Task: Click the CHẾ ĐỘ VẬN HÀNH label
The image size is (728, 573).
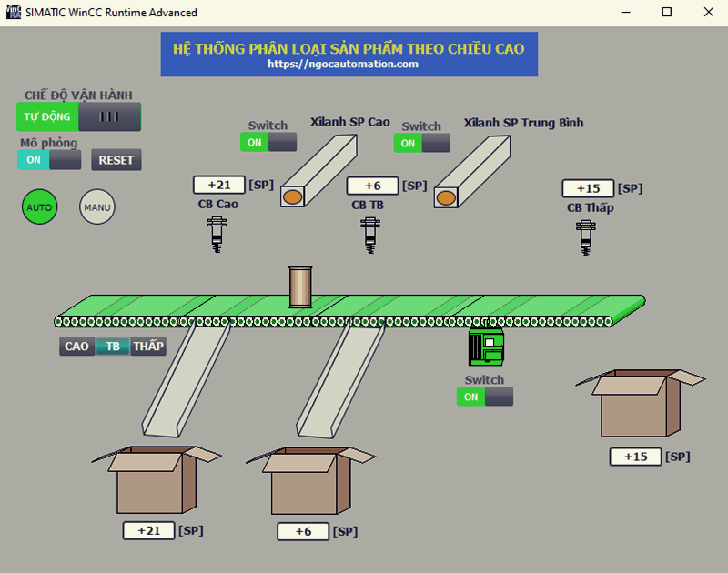Action: point(78,95)
